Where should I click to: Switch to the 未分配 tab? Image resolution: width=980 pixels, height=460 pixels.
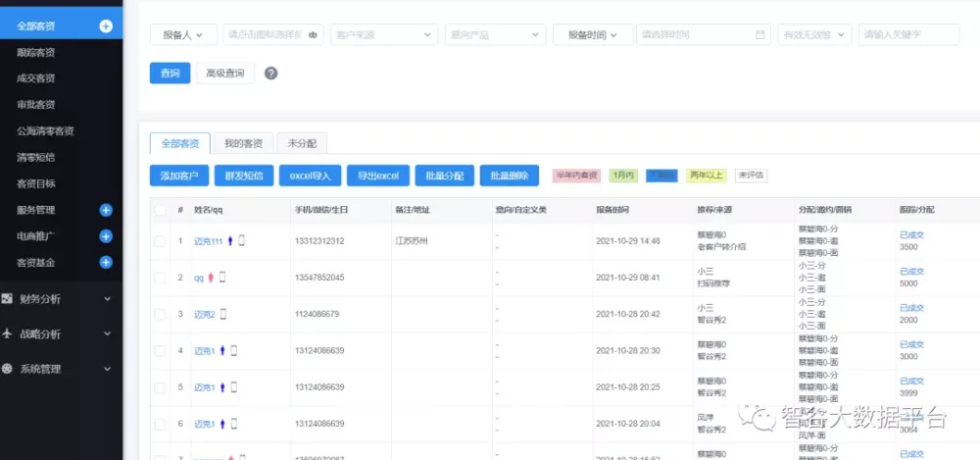tap(301, 143)
